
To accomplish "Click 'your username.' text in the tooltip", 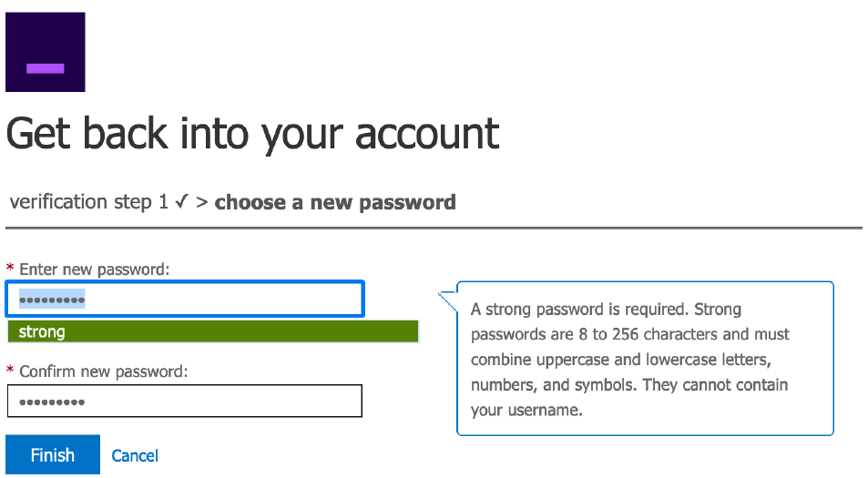I will coord(526,410).
